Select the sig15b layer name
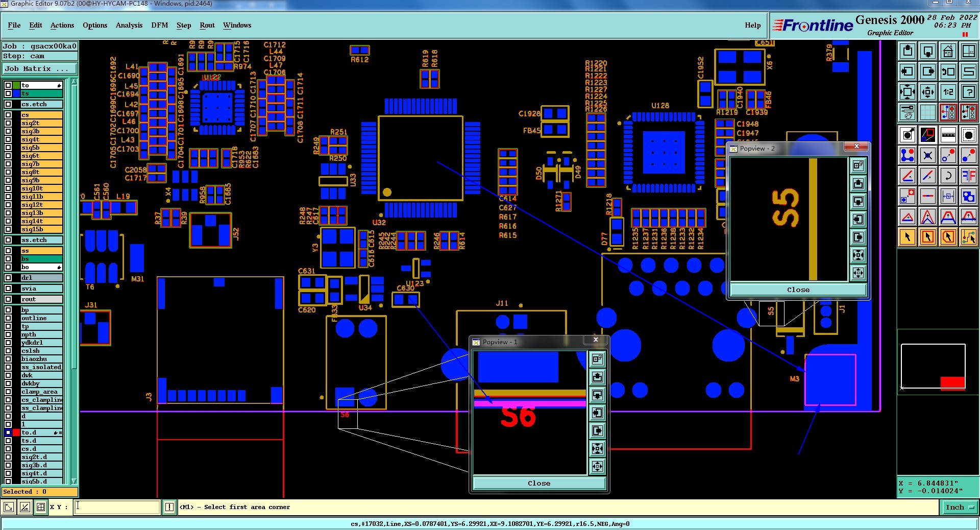Screen dimensions: 980x530 coord(41,229)
